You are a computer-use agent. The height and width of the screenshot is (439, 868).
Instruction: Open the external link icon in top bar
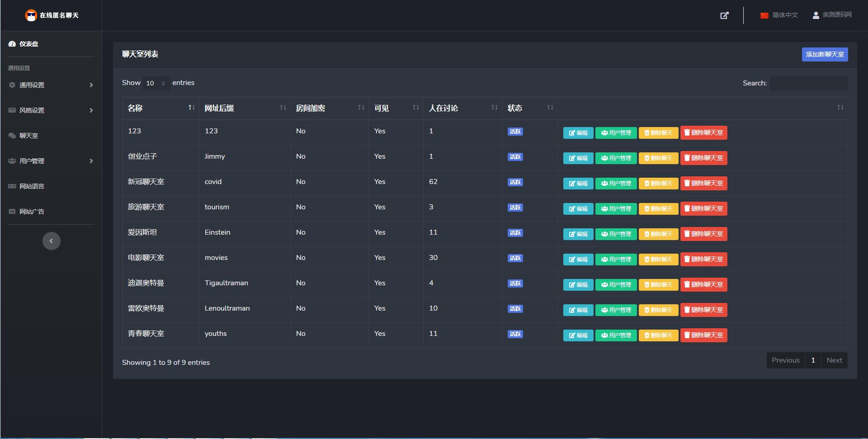pos(724,15)
